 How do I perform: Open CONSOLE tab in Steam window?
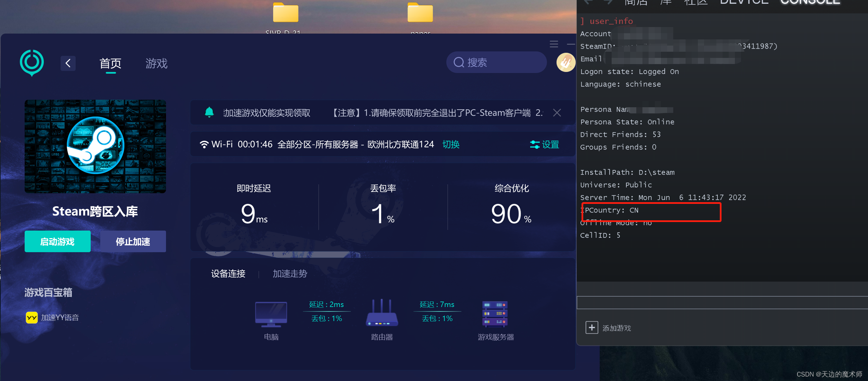coord(810,2)
